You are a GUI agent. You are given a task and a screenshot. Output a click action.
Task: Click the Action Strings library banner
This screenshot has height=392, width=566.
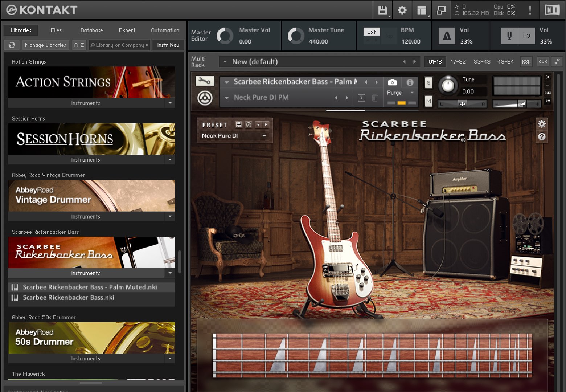tap(91, 82)
